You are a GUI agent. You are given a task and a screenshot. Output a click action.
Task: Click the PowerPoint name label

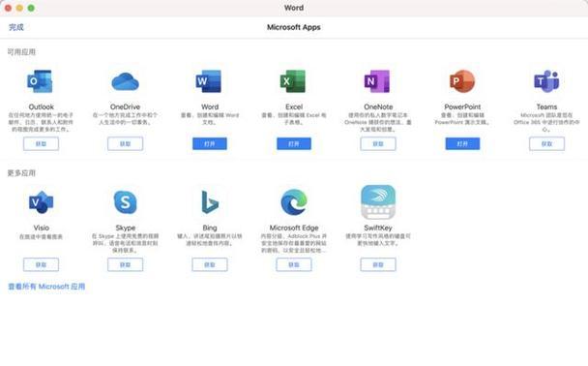pyautogui.click(x=462, y=107)
